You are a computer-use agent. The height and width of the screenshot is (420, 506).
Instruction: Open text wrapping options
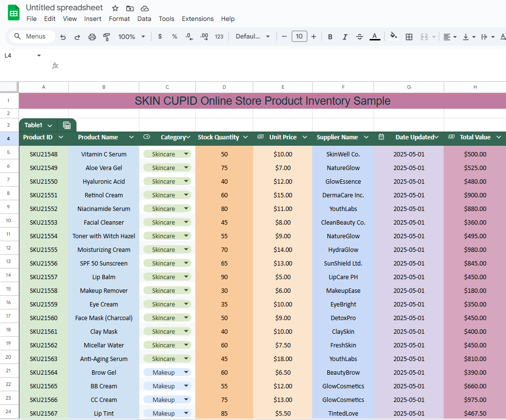[487, 37]
